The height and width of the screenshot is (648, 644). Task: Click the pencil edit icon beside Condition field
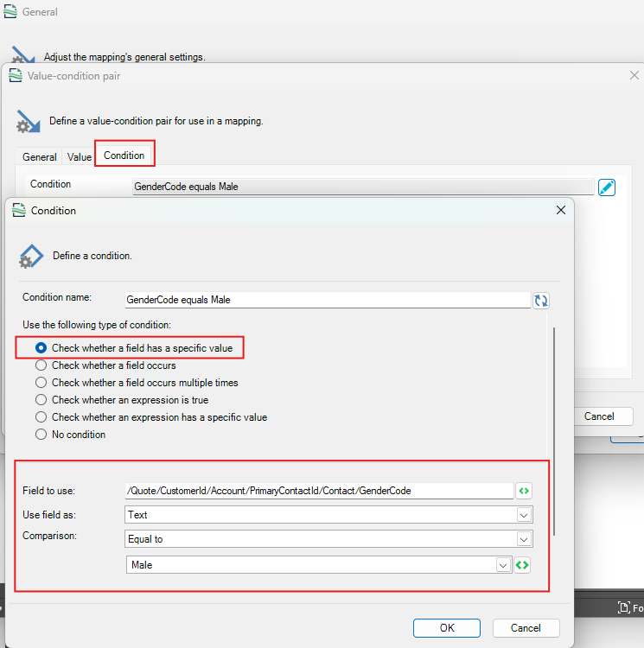606,187
